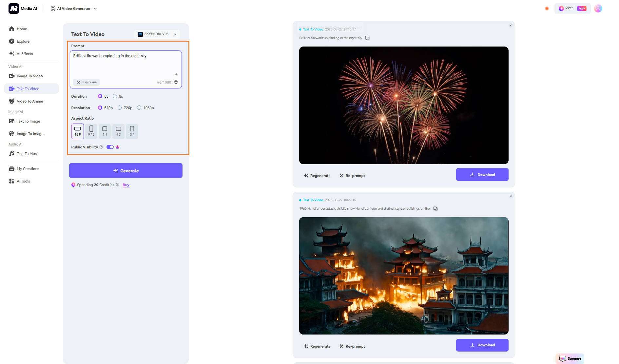This screenshot has height=364, width=619.
Task: Click the Text To Video label on fireworks card
Action: [x=313, y=29]
